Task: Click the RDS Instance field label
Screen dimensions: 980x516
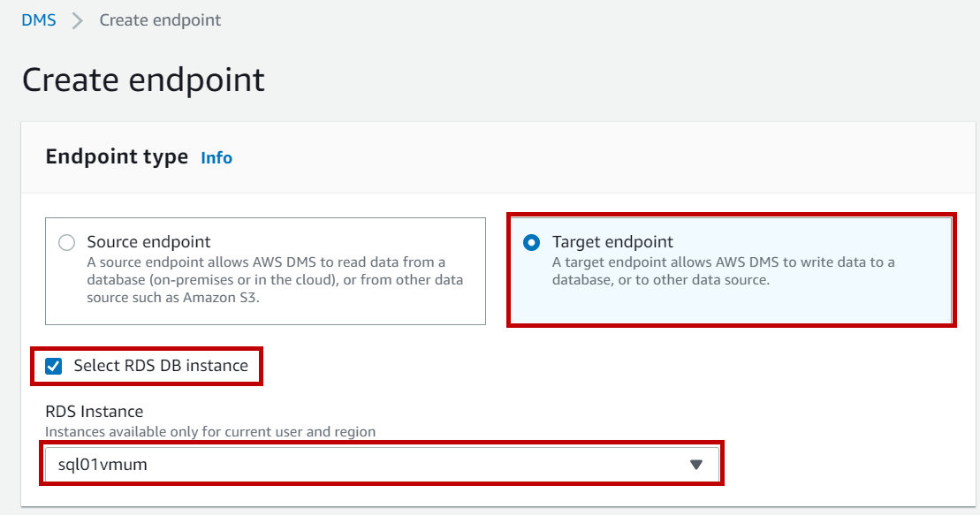Action: pos(94,412)
